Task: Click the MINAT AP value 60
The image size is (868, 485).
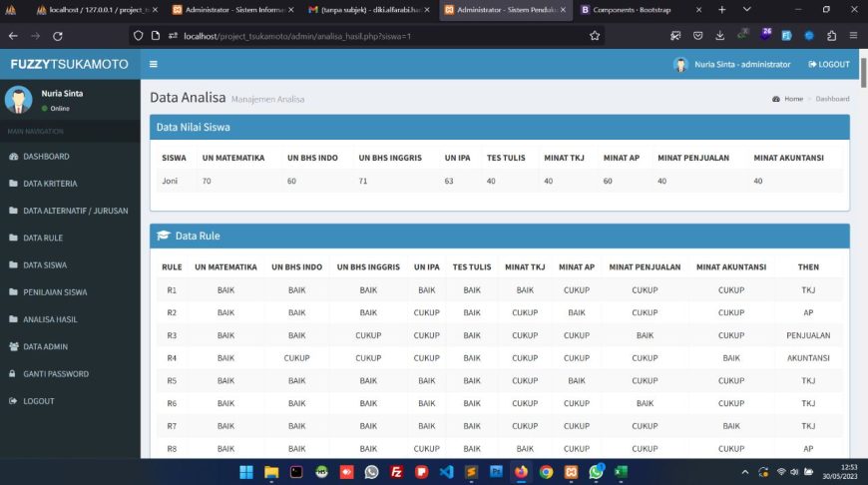Action: point(608,181)
